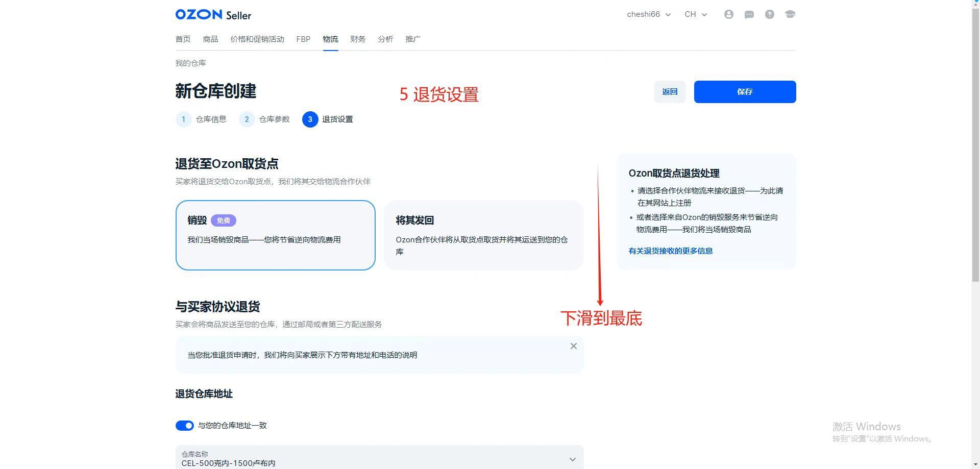
Task: Click the 退货仓库地址 heading
Action: (x=204, y=394)
